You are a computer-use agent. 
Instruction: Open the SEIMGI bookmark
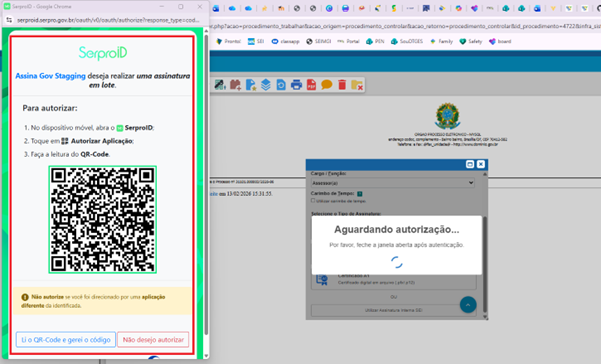(x=319, y=41)
